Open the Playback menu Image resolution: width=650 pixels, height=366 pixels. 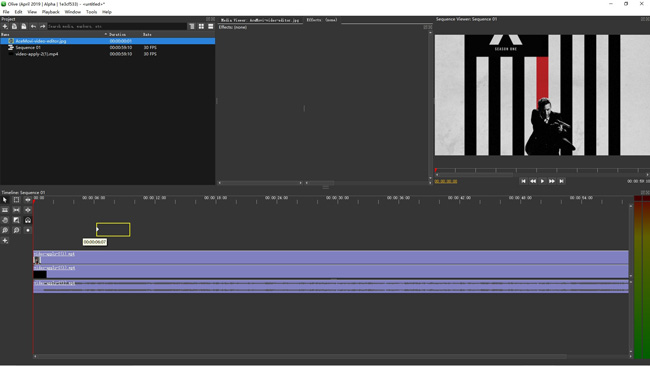pyautogui.click(x=51, y=12)
